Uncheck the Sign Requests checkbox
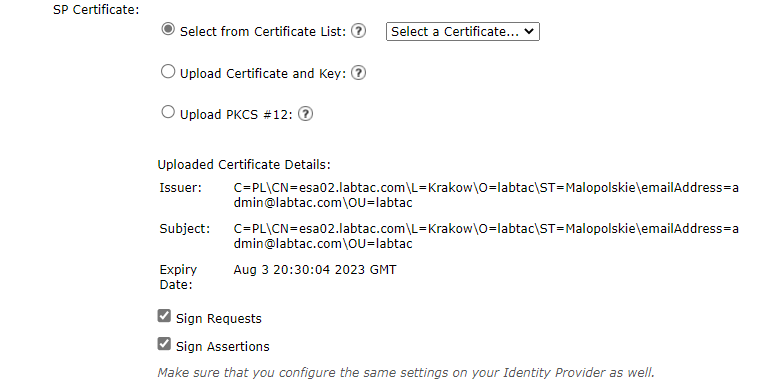769x386 pixels. [164, 316]
